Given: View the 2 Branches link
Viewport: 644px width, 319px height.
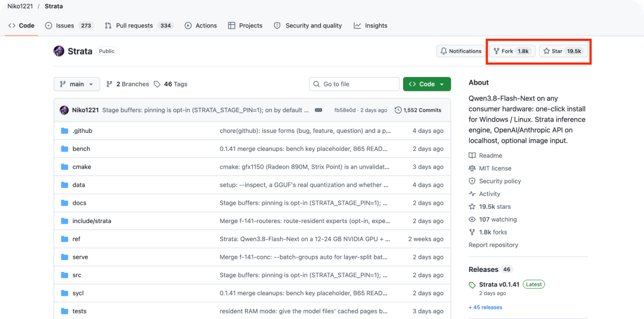Looking at the screenshot, I should pos(128,84).
